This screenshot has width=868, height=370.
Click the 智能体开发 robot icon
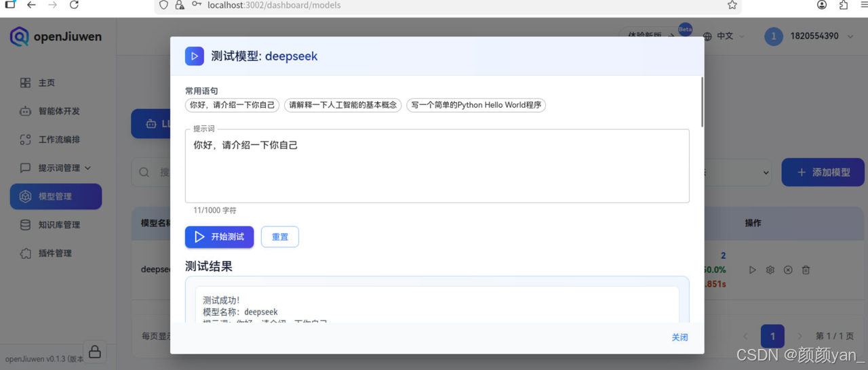pos(25,111)
